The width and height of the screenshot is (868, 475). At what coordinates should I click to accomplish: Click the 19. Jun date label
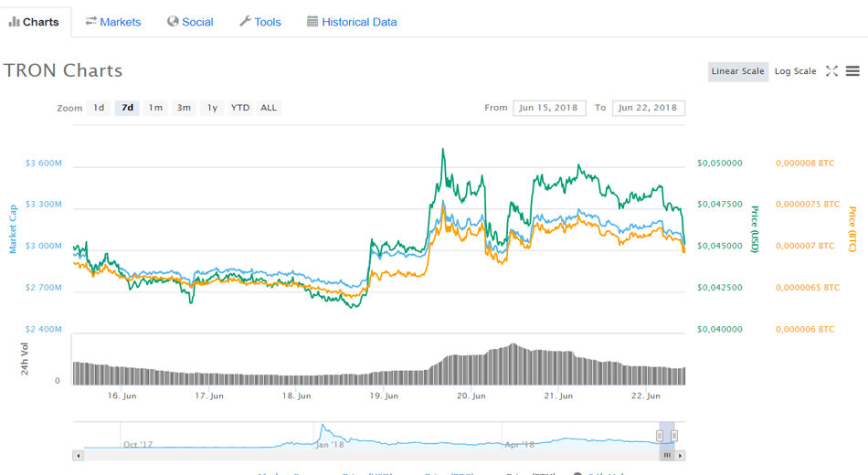click(384, 396)
